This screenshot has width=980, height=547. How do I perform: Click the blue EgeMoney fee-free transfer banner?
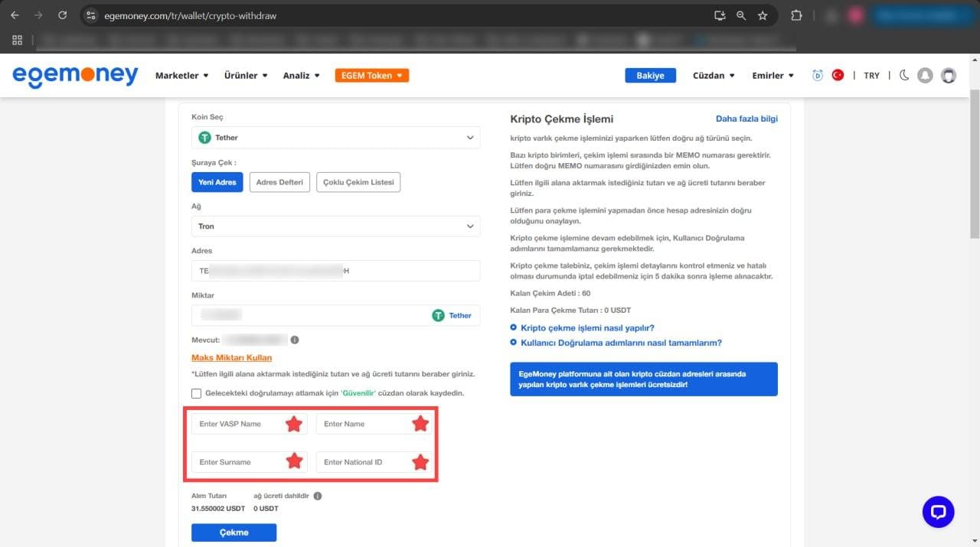click(x=644, y=379)
